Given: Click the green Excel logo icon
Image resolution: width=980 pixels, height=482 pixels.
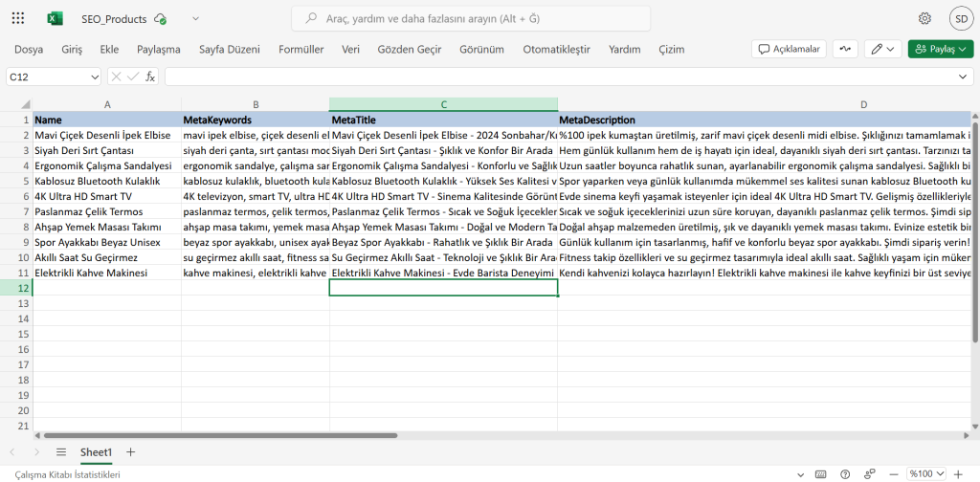Looking at the screenshot, I should pyautogui.click(x=55, y=19).
